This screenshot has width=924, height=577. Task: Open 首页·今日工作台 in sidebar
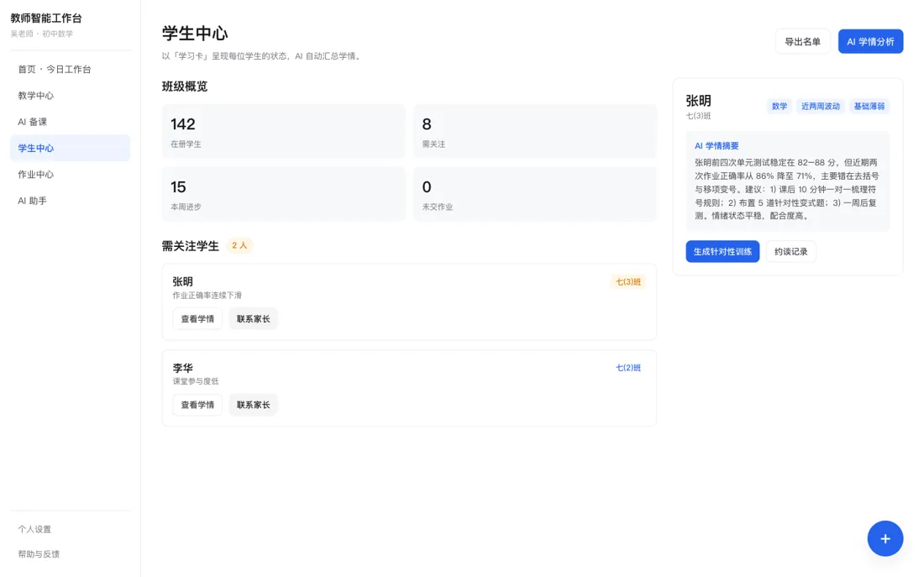pyautogui.click(x=70, y=69)
